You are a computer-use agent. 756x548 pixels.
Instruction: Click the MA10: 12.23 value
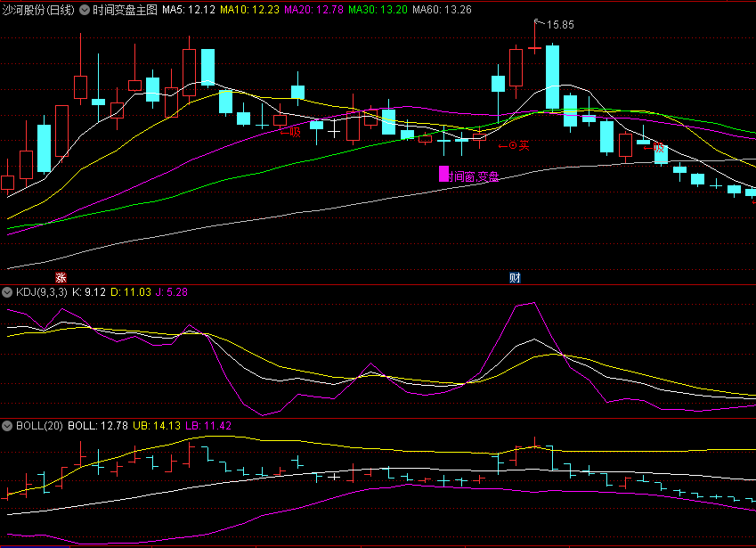(x=249, y=10)
